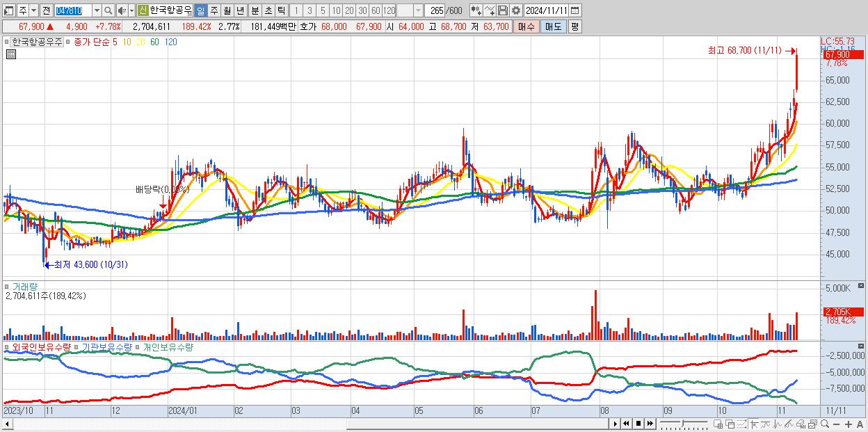Close the holdings indicator pane corner button
868x432 pixels.
pyautogui.click(x=862, y=346)
